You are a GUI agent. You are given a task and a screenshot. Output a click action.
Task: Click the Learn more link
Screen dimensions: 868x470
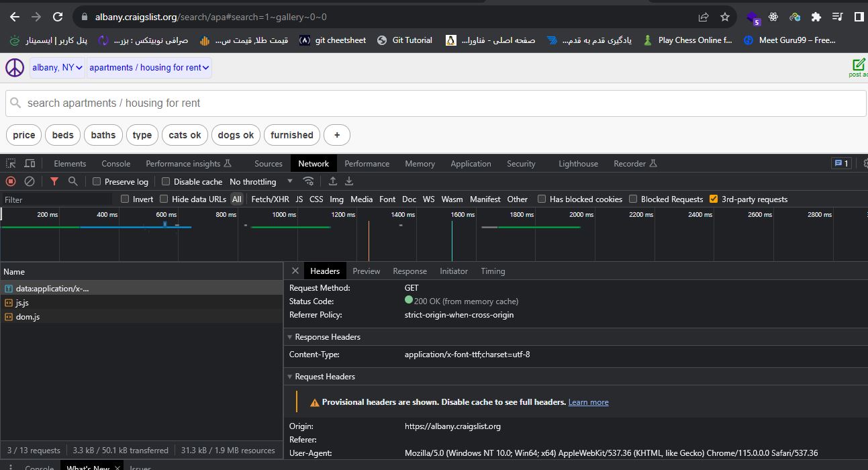[x=588, y=402]
